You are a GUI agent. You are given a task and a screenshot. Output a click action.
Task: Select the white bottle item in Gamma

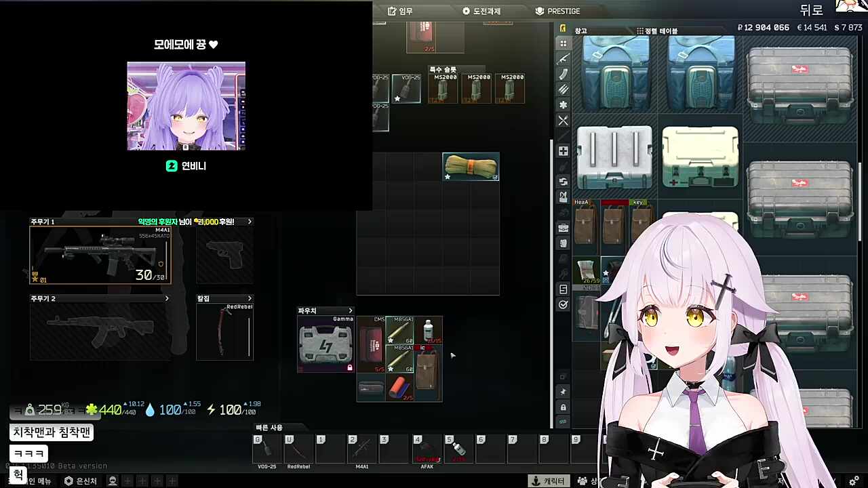[428, 330]
